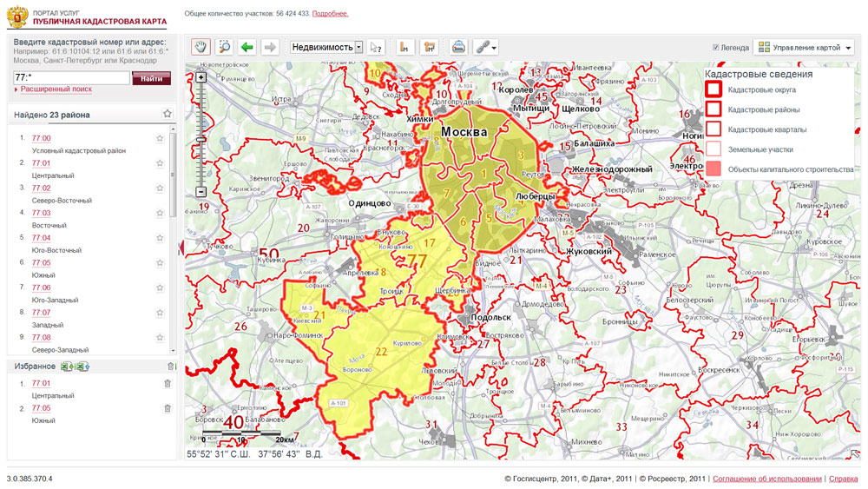The height and width of the screenshot is (489, 868).
Task: Click the blue-arrow Excel icon in Избранное
Action: tap(83, 367)
